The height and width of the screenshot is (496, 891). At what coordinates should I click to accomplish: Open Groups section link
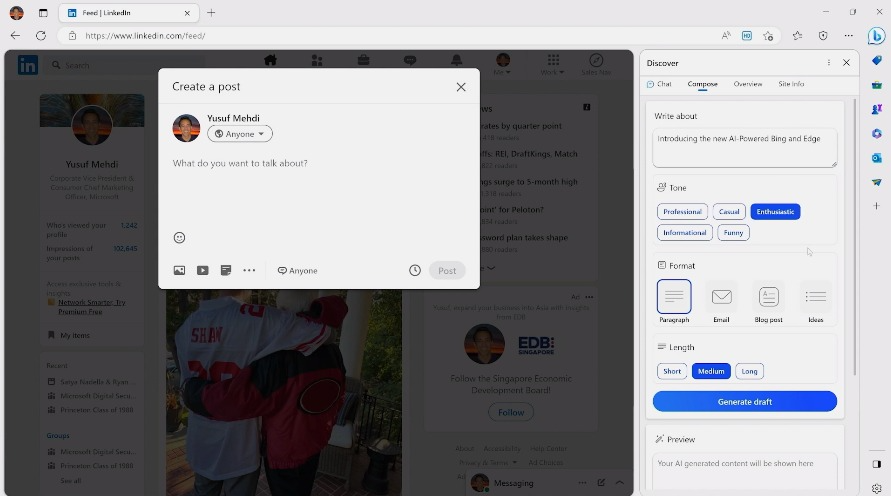click(58, 435)
